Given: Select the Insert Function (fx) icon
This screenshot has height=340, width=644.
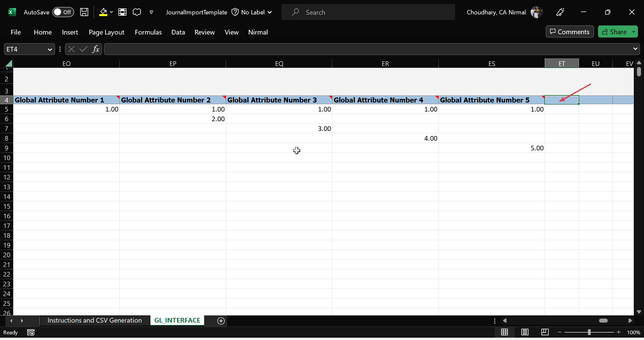Looking at the screenshot, I should pyautogui.click(x=96, y=49).
